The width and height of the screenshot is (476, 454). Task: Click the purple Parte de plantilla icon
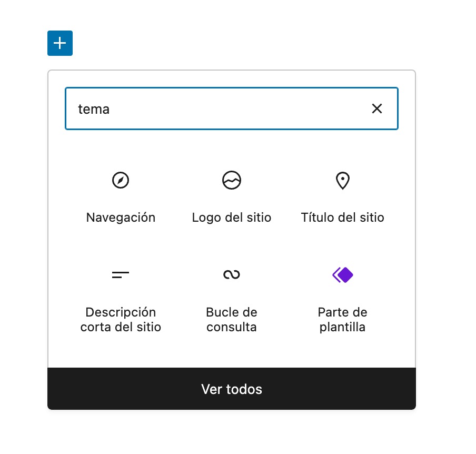pyautogui.click(x=343, y=274)
